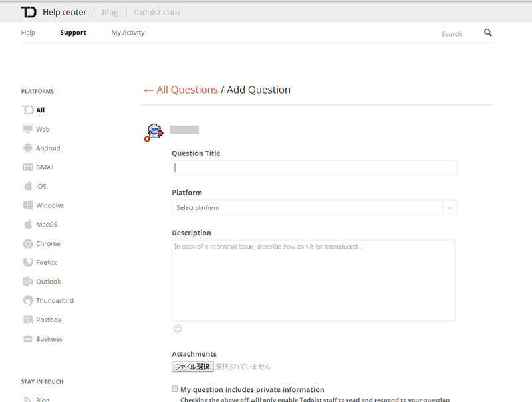This screenshot has width=532, height=402.
Task: Select the GMail envelope icon
Action: pyautogui.click(x=27, y=167)
